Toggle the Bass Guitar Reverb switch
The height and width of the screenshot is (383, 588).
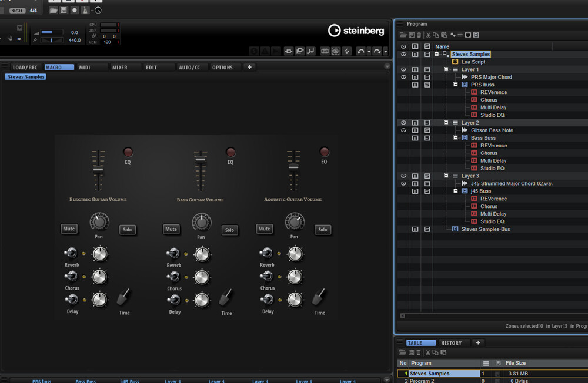(173, 254)
